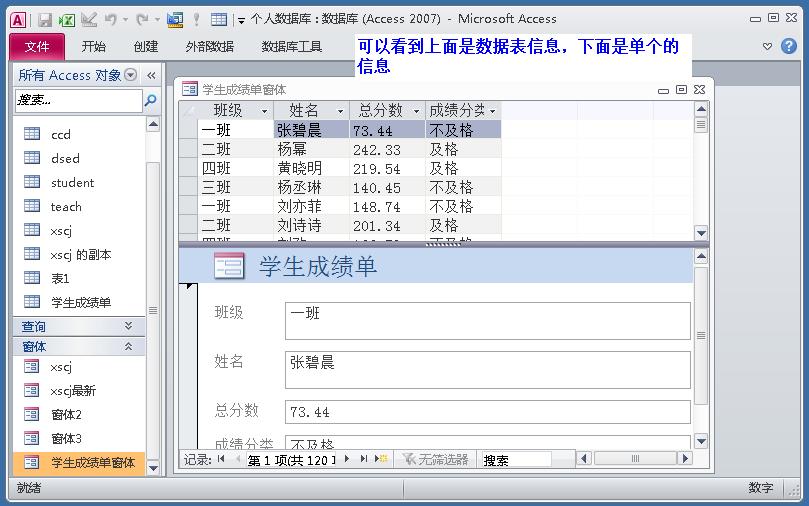The image size is (809, 506).
Task: Click the search magnifier in navigation pane
Action: [151, 101]
